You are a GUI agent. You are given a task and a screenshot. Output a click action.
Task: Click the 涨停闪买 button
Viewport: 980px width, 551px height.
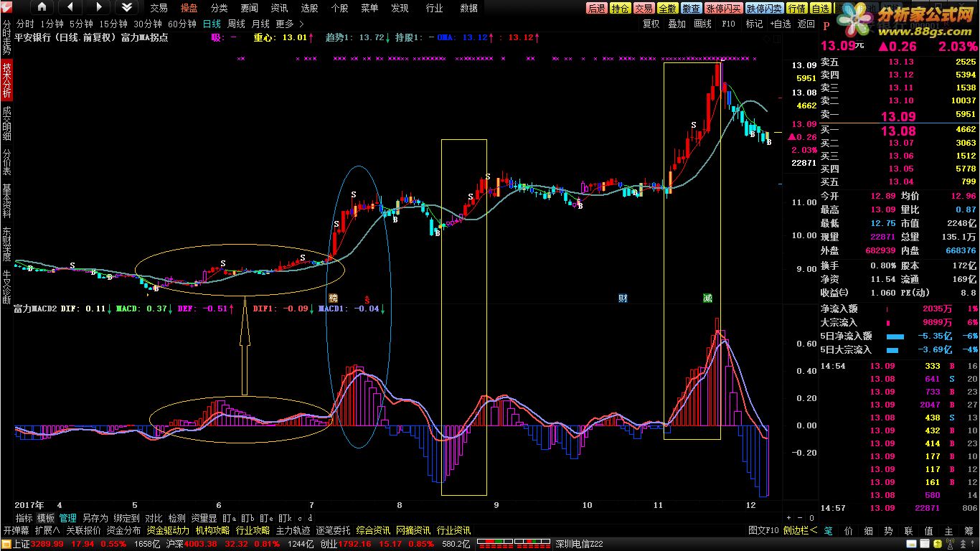pyautogui.click(x=723, y=9)
